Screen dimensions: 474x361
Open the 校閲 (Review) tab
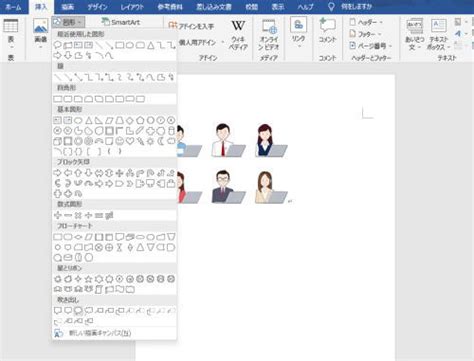(251, 7)
